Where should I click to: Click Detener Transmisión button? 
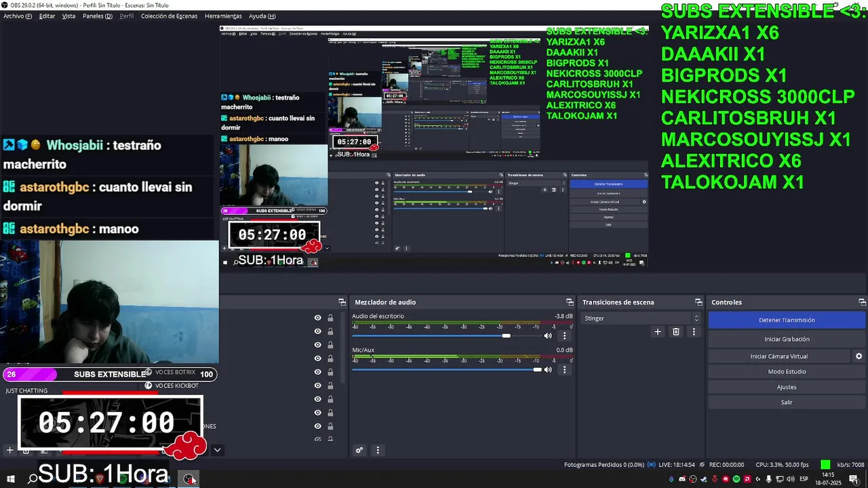(787, 320)
